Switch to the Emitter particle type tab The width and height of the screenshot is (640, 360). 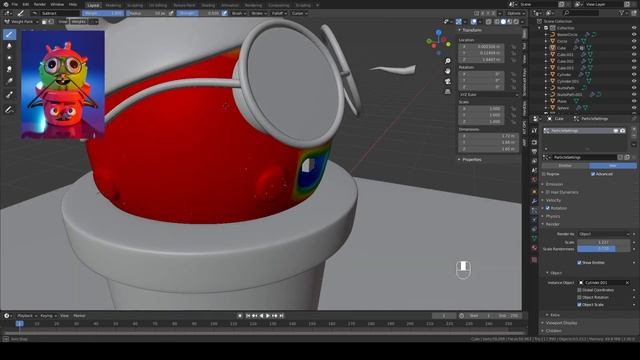tap(565, 165)
